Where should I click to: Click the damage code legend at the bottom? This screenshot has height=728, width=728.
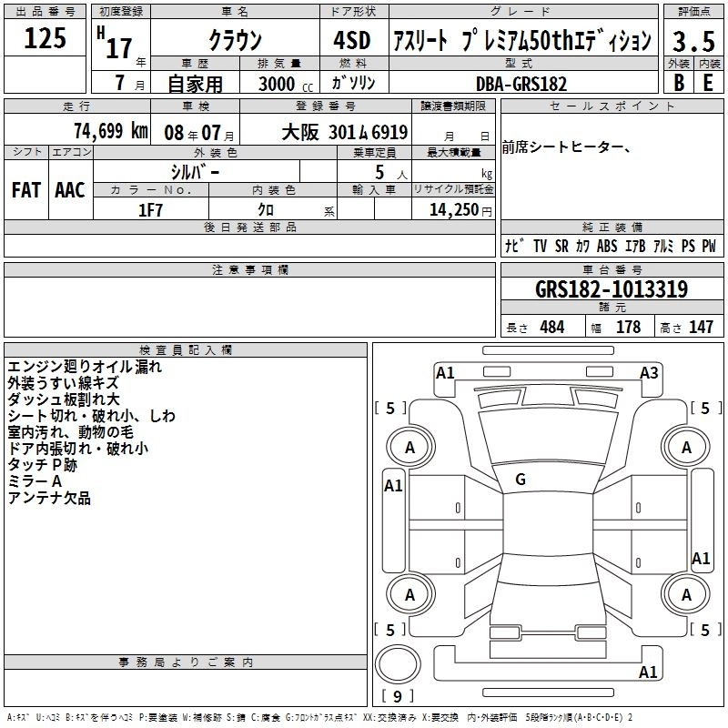point(319,717)
